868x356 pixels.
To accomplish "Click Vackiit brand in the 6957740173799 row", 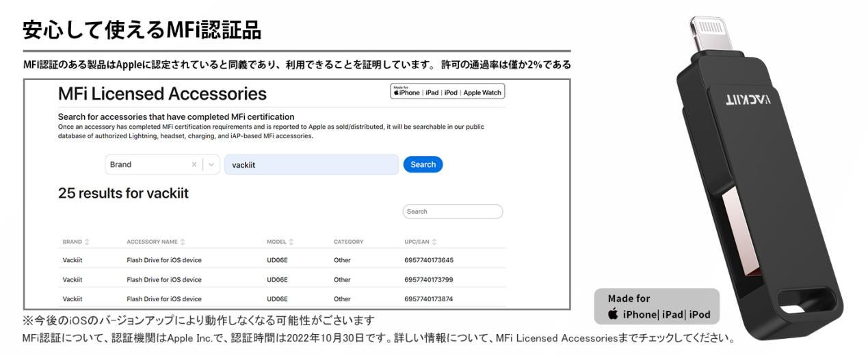I will point(73,279).
